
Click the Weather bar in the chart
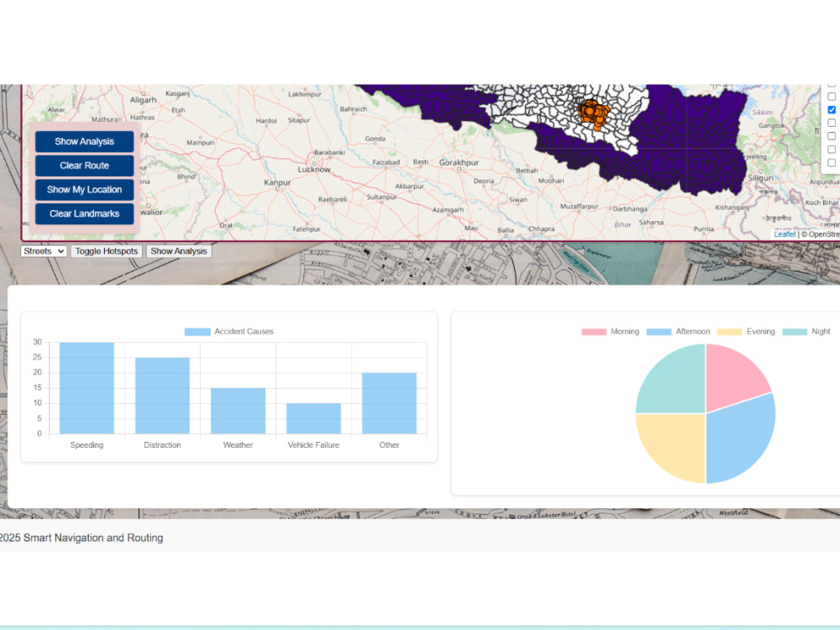coord(238,411)
